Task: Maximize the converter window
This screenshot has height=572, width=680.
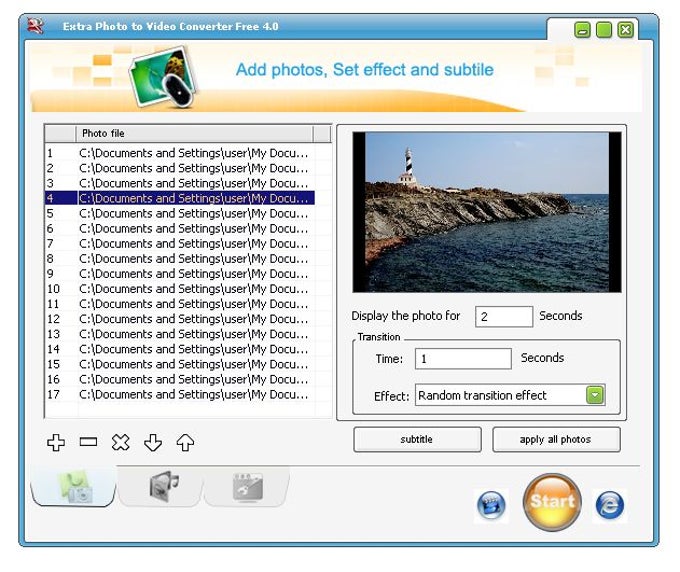Action: pos(604,30)
